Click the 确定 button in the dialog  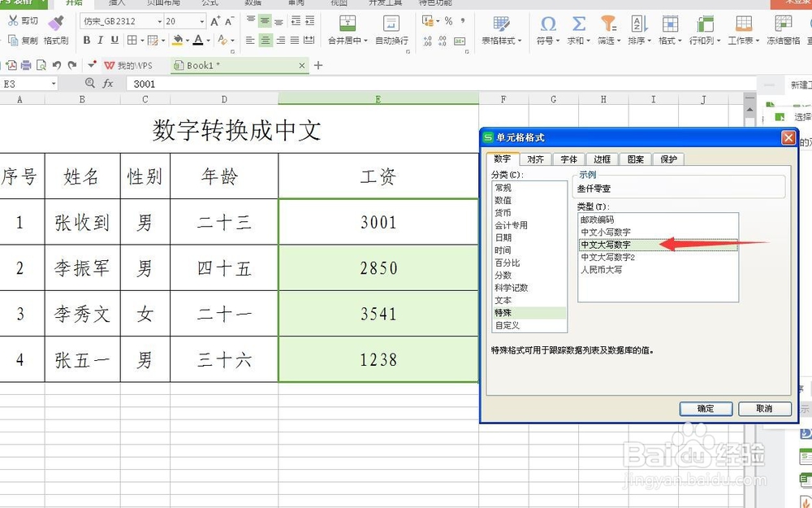[705, 409]
